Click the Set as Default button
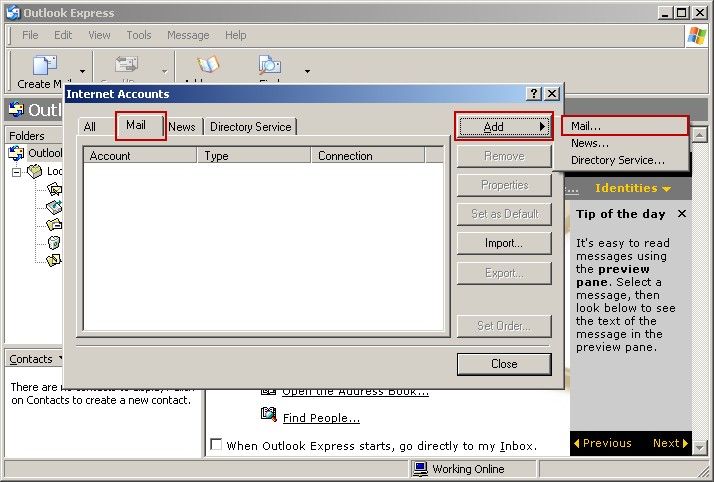This screenshot has width=714, height=482. 504,214
